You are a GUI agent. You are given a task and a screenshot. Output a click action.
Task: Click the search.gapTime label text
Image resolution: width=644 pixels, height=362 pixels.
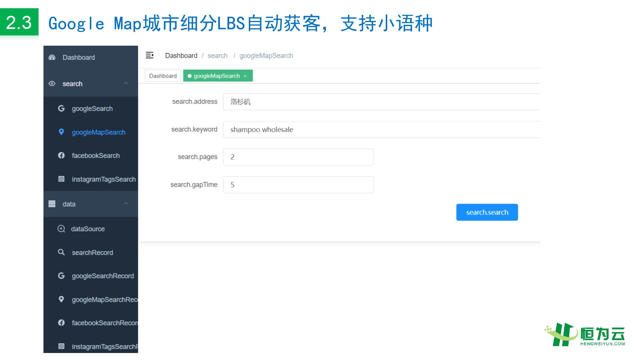click(194, 185)
